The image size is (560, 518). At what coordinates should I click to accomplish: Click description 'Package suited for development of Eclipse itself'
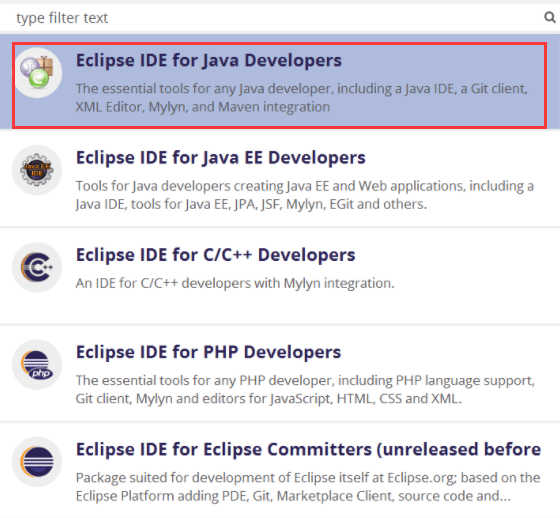[308, 487]
